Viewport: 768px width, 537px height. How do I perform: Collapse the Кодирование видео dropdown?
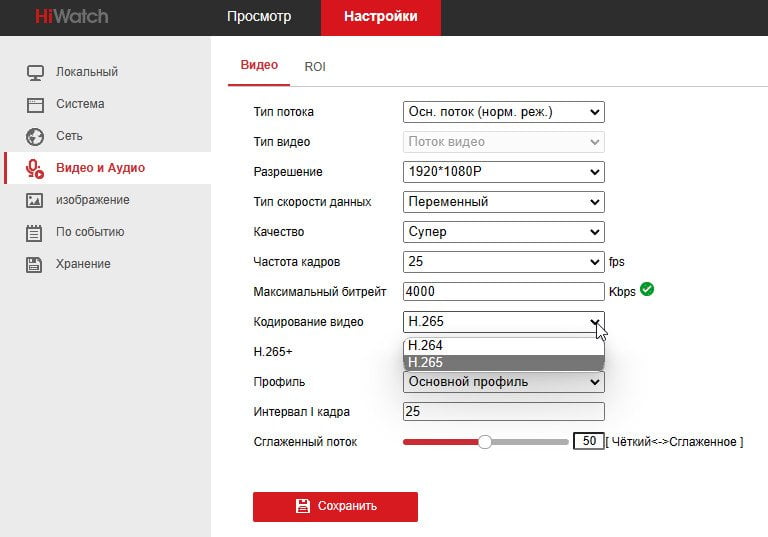coord(504,322)
